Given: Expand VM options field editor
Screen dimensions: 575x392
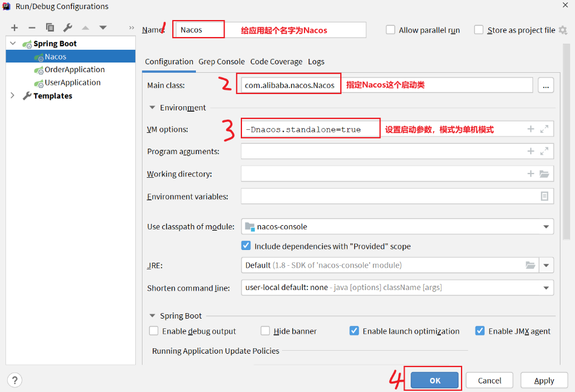Looking at the screenshot, I should tap(545, 129).
